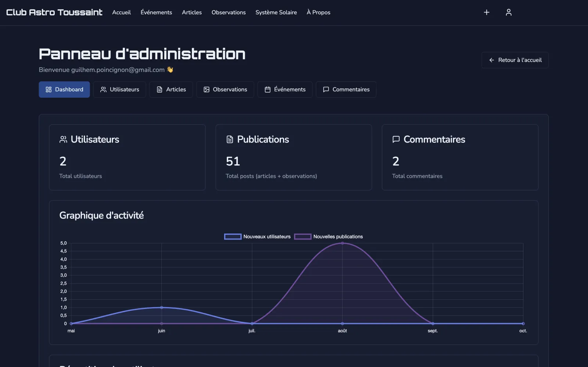Click the Utilisateurs card people icon

pyautogui.click(x=63, y=140)
